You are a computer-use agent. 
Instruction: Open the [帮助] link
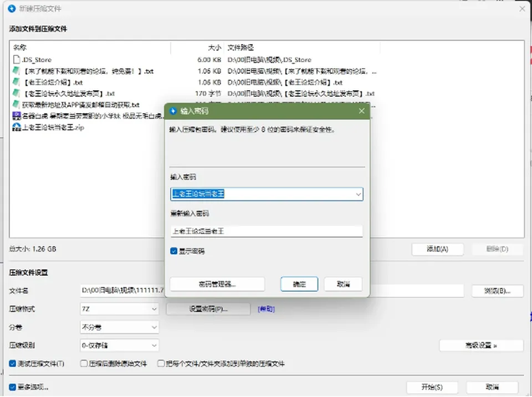(x=266, y=309)
